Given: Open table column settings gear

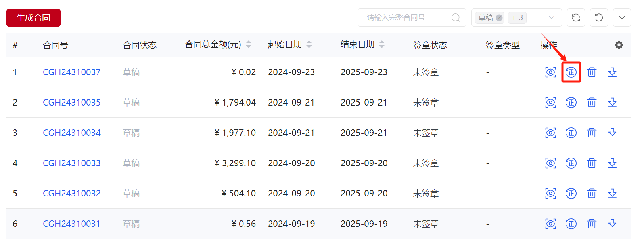Looking at the screenshot, I should coord(619,45).
